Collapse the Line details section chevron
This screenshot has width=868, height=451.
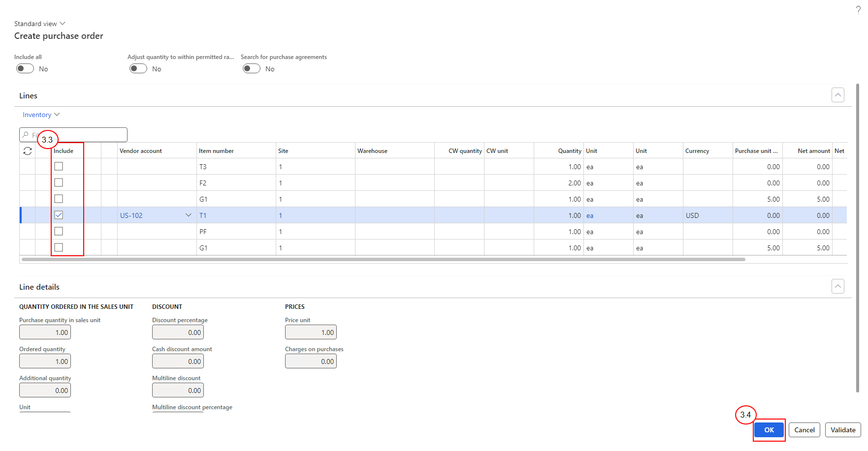(838, 286)
